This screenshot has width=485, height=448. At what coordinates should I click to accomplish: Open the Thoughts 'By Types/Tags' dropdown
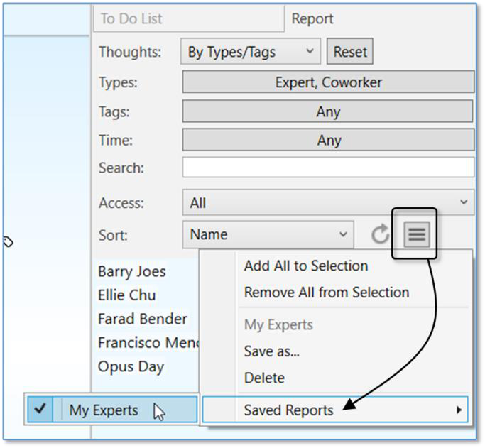[x=249, y=52]
